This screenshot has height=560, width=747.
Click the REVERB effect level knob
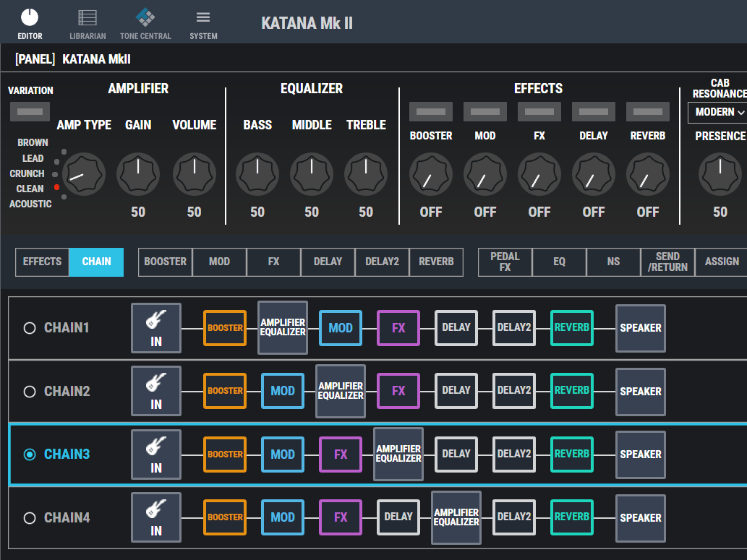pos(648,174)
